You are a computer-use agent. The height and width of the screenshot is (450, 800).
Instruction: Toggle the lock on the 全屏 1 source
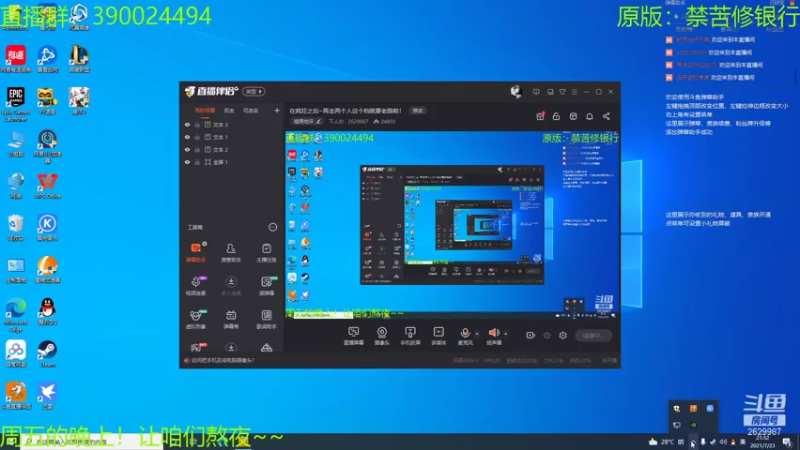197,162
